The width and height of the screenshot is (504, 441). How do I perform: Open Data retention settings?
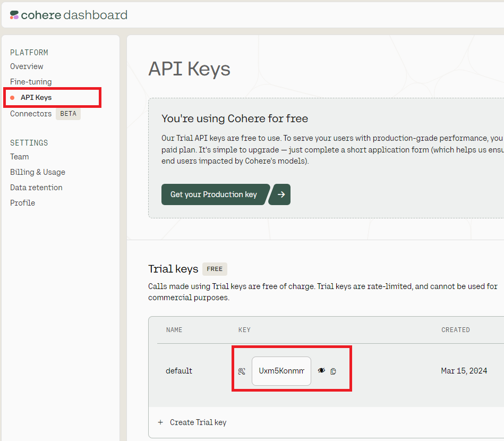(36, 188)
